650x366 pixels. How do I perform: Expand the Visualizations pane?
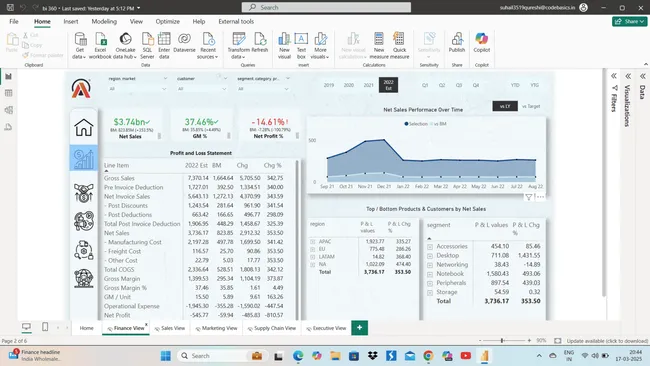(628, 76)
